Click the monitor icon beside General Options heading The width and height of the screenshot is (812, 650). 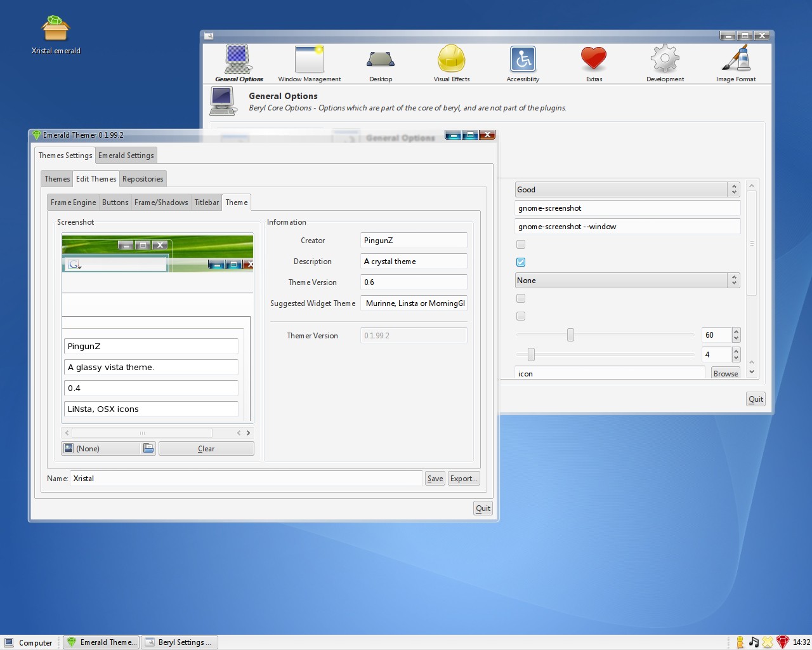click(223, 102)
